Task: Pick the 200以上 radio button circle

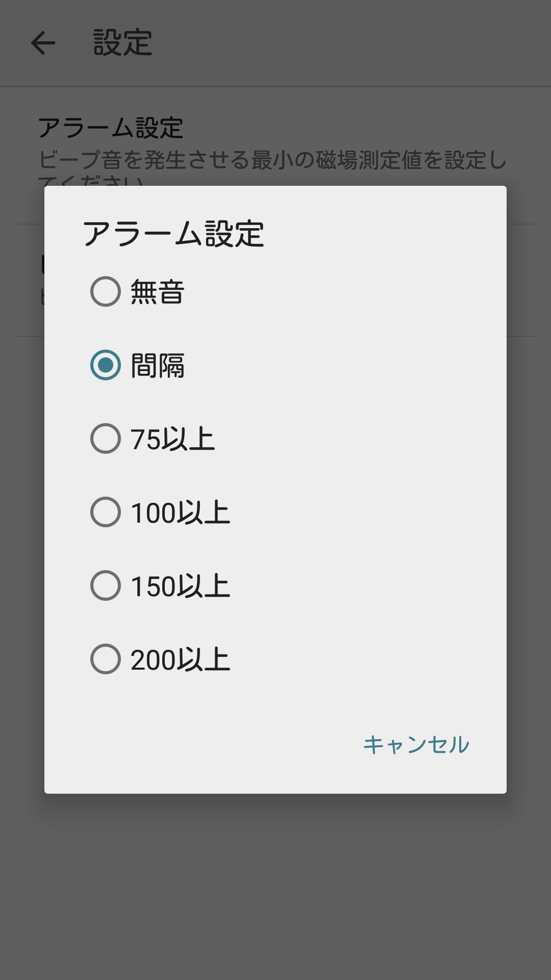Action: tap(106, 659)
